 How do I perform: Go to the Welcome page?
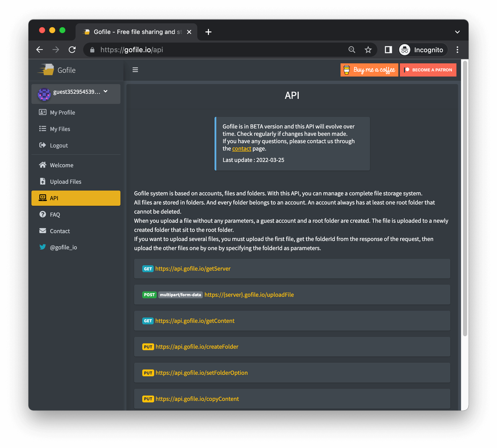pyautogui.click(x=76, y=165)
